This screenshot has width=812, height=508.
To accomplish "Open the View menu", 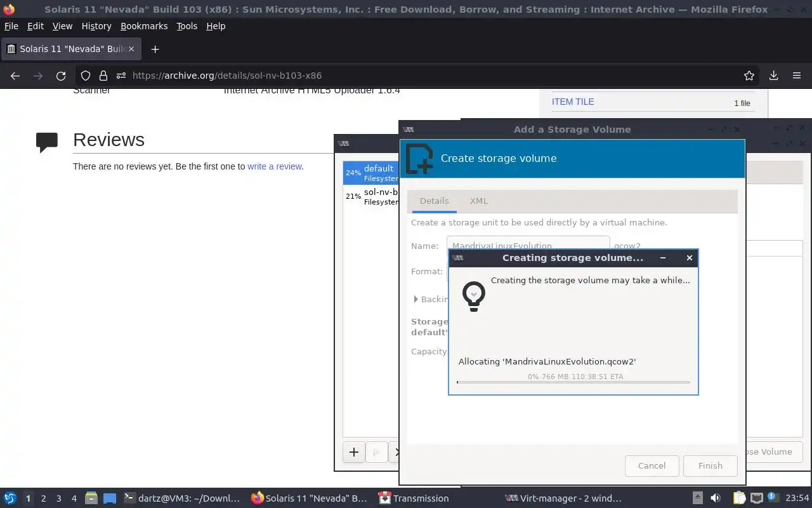I will coord(62,26).
